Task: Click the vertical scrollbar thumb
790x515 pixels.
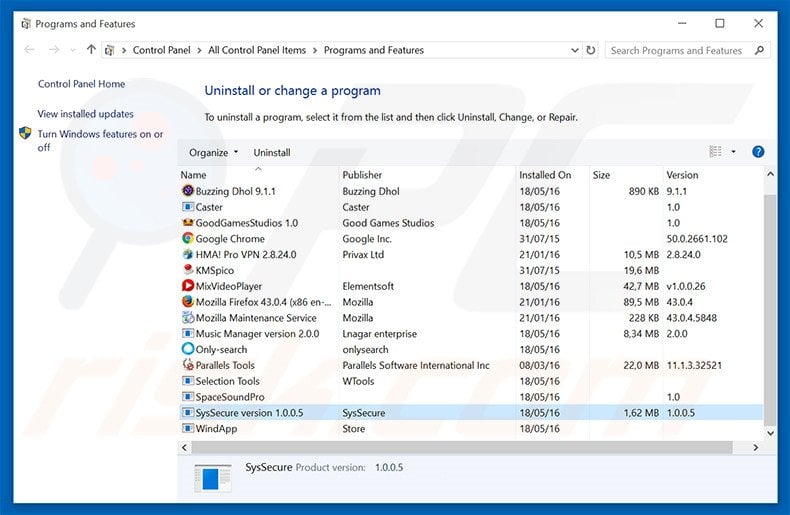Action: (x=770, y=310)
